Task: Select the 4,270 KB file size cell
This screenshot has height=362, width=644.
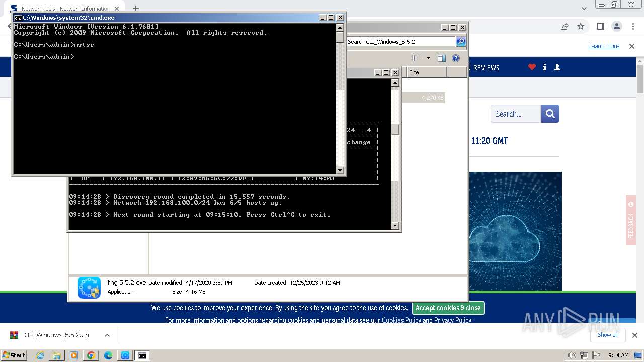Action: click(423, 98)
